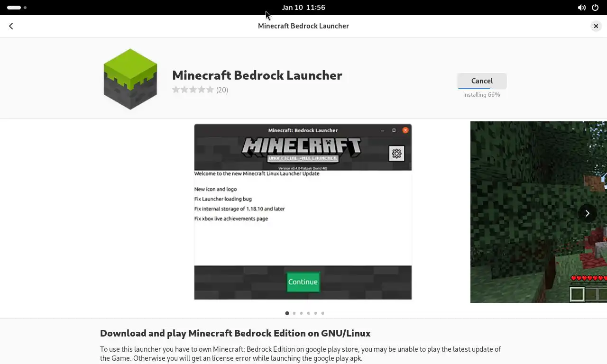Open the clock showing Jan 10 11:56
Image resolution: width=607 pixels, height=364 pixels.
[303, 8]
